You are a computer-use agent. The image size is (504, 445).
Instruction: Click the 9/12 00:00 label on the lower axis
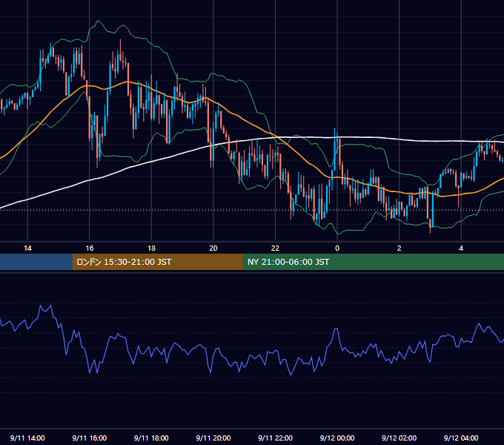pos(337,438)
